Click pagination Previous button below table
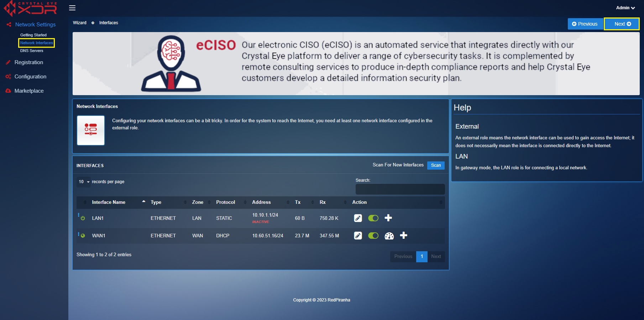The height and width of the screenshot is (320, 644). [403, 257]
